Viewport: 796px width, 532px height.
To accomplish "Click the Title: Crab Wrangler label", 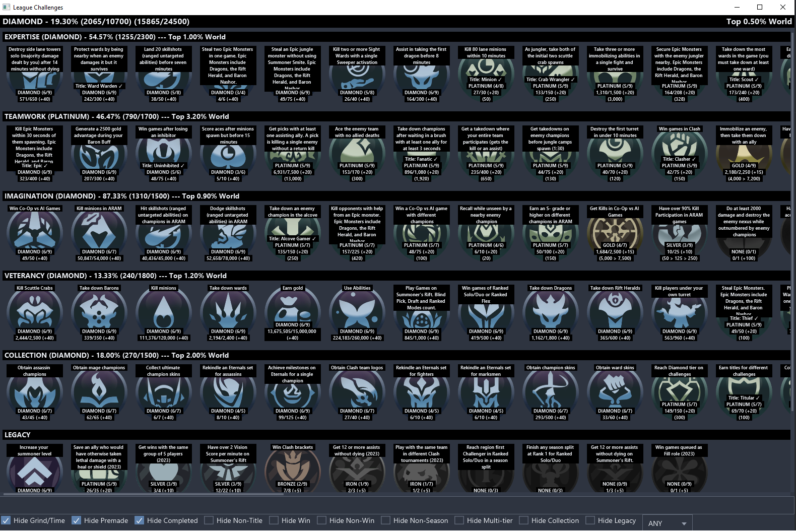I will coord(551,80).
